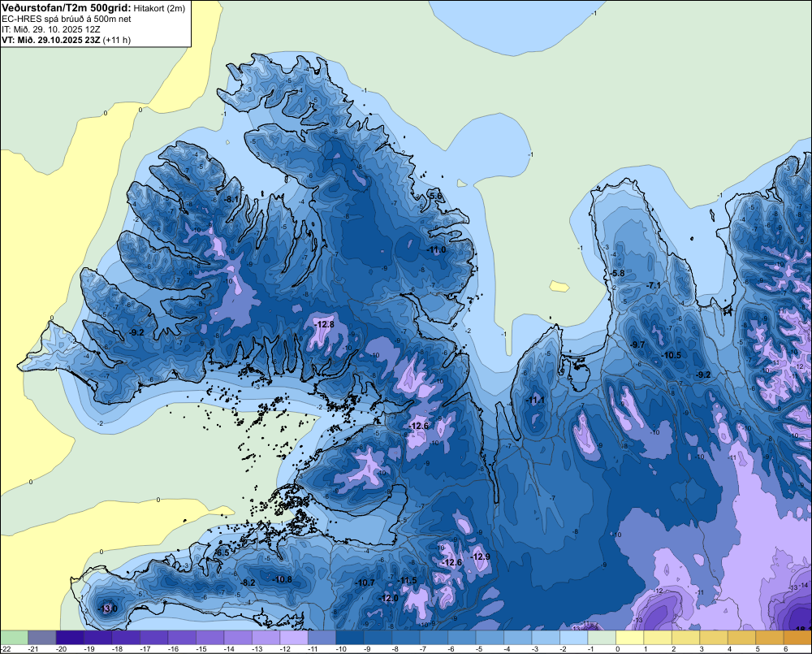Pick legend swatch labeled -5
812x654 pixels.
coord(490,637)
